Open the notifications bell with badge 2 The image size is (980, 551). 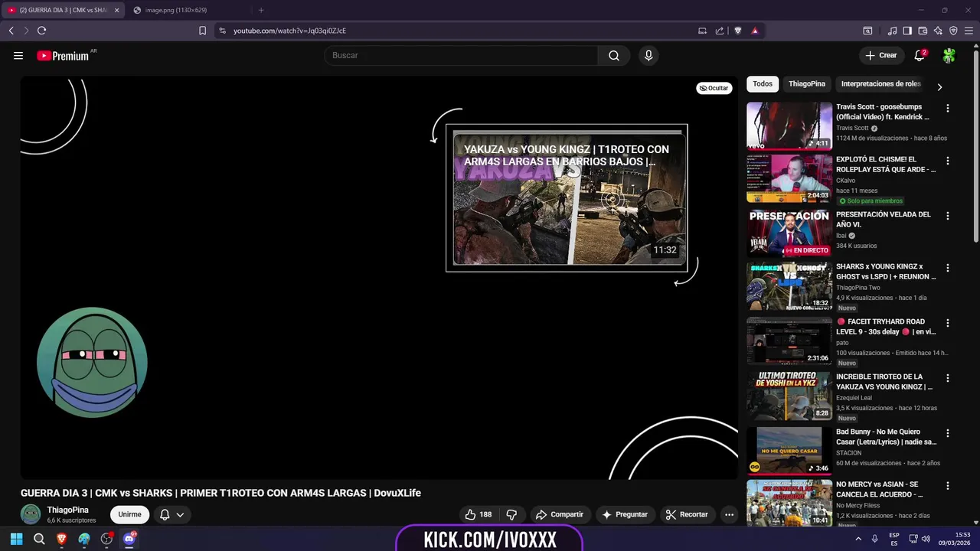click(920, 55)
